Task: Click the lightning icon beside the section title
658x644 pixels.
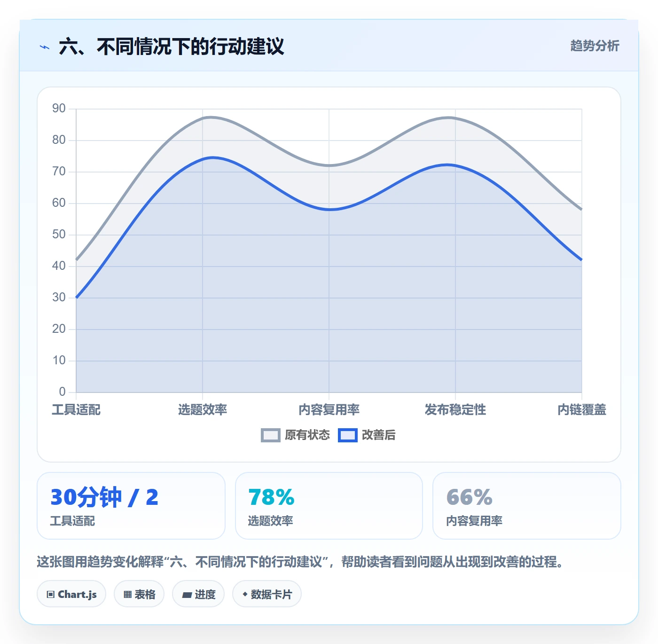Action: click(45, 47)
